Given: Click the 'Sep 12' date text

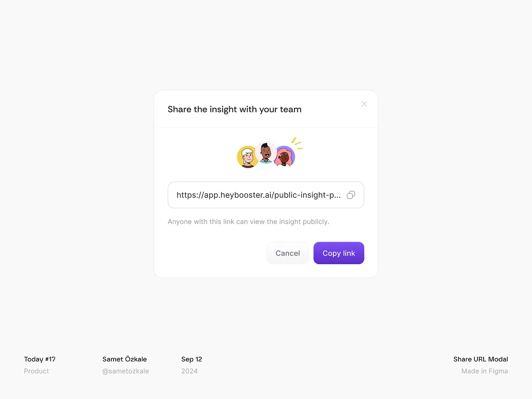Looking at the screenshot, I should (x=192, y=359).
